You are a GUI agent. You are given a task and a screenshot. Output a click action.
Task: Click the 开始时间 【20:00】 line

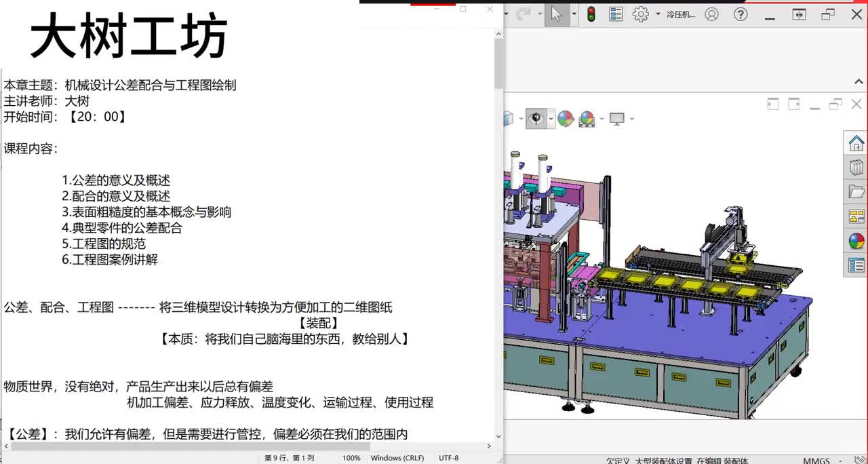[x=65, y=117]
